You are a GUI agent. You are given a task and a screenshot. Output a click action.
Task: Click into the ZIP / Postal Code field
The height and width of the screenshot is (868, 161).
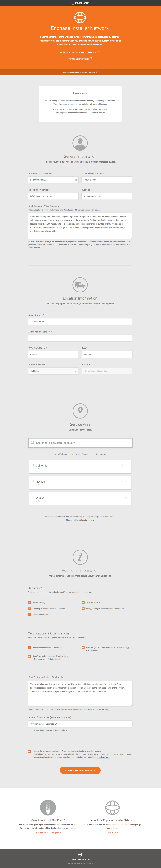pos(53,354)
